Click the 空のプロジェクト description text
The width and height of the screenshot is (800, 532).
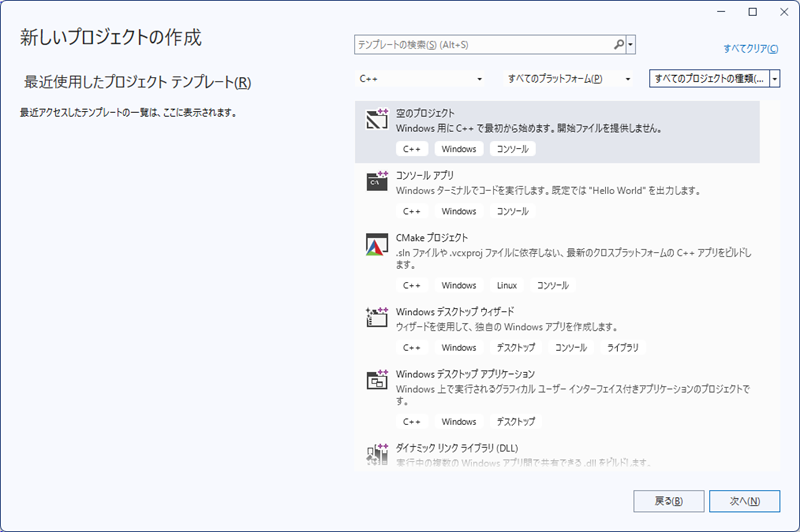[529, 129]
